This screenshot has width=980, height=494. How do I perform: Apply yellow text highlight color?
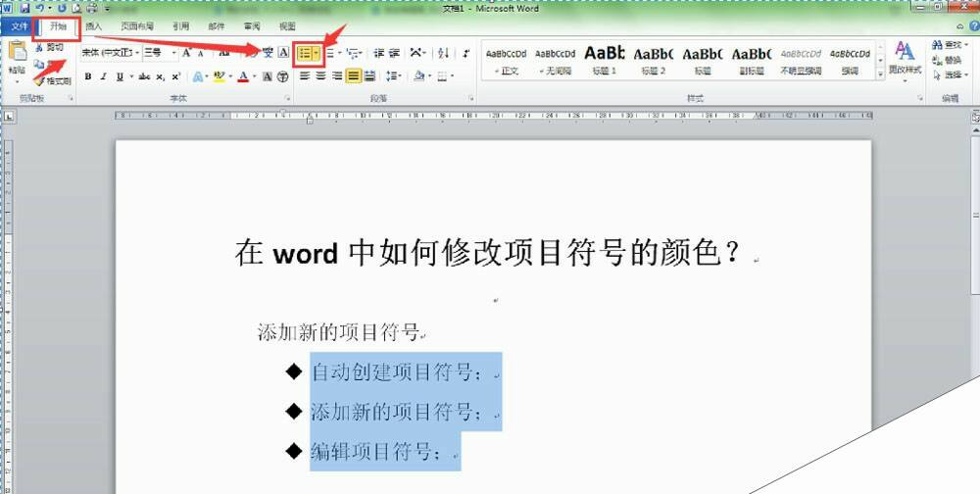(219, 76)
